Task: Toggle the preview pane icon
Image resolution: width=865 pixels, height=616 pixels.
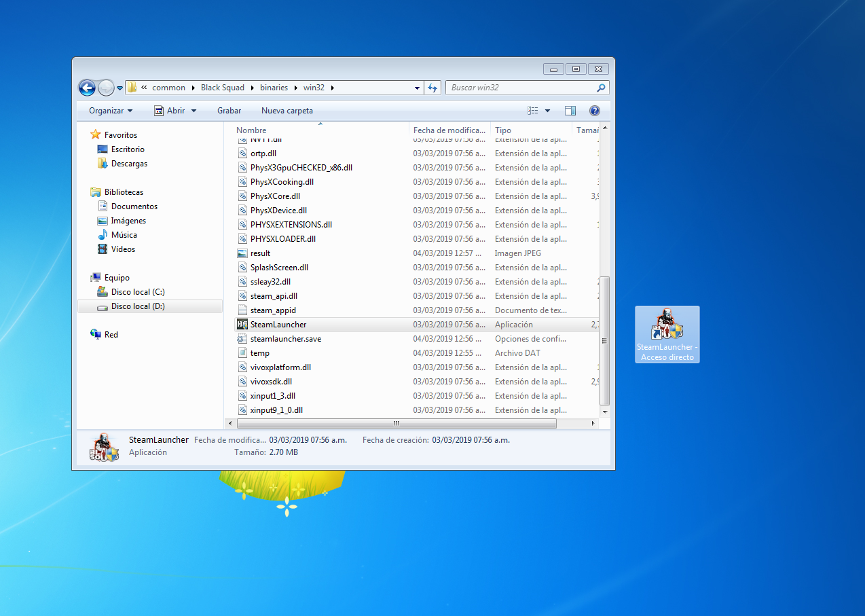Action: click(x=570, y=111)
